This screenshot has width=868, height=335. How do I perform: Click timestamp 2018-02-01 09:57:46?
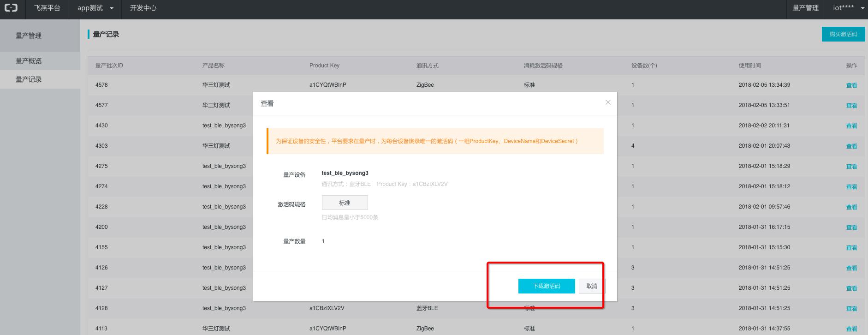pos(764,207)
